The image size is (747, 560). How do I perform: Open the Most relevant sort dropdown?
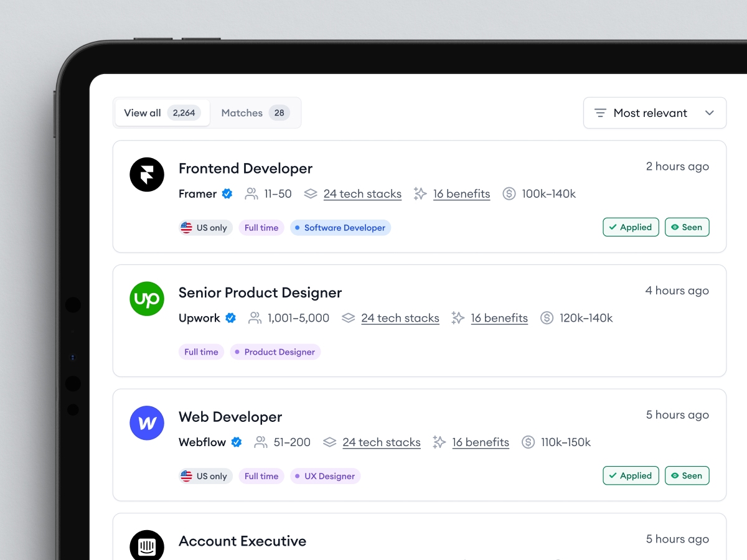(x=655, y=113)
